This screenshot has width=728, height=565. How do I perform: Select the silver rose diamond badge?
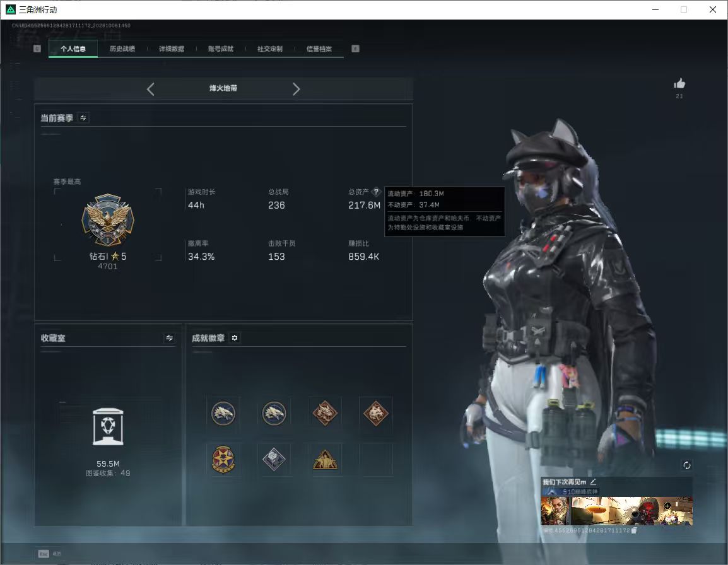[274, 460]
